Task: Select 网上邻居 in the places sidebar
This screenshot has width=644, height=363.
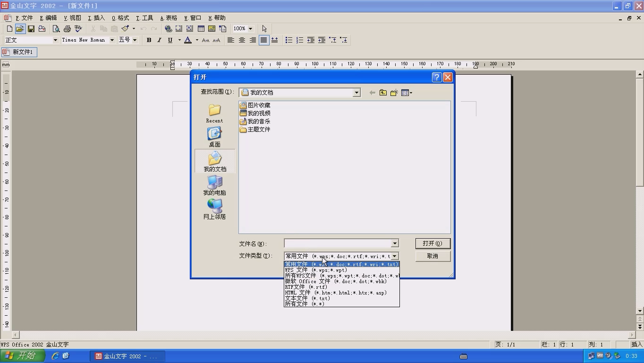Action: pyautogui.click(x=215, y=209)
